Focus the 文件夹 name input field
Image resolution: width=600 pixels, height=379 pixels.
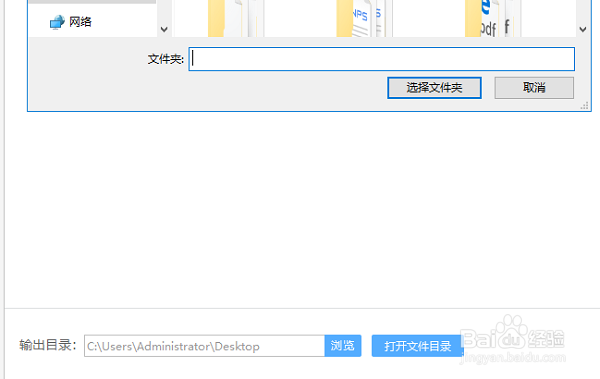point(382,59)
